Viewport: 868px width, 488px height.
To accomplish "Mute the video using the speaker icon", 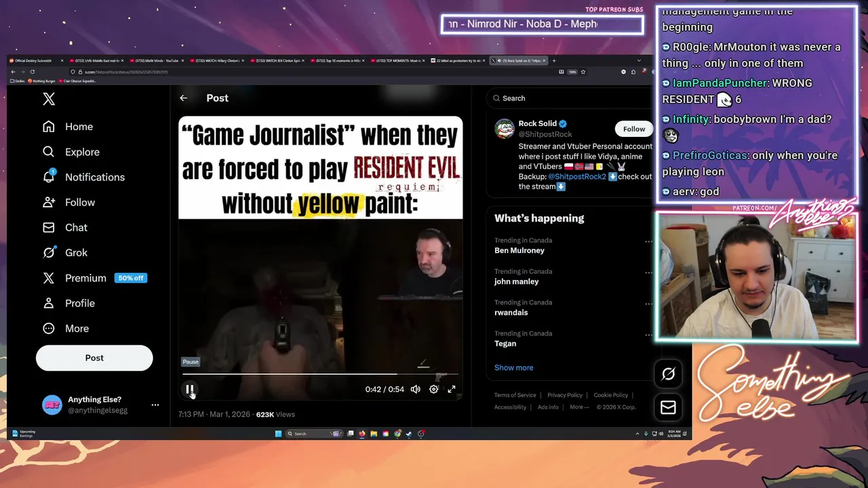I will point(416,389).
